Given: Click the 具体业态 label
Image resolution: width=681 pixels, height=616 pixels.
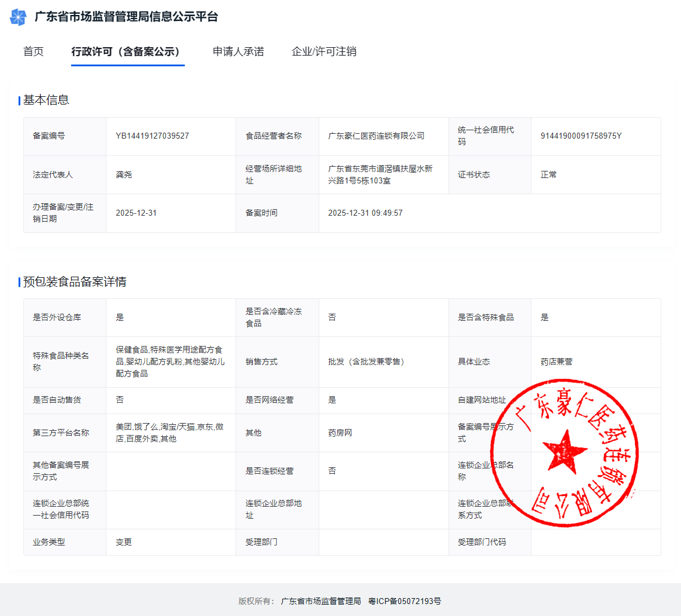Looking at the screenshot, I should coord(474,361).
